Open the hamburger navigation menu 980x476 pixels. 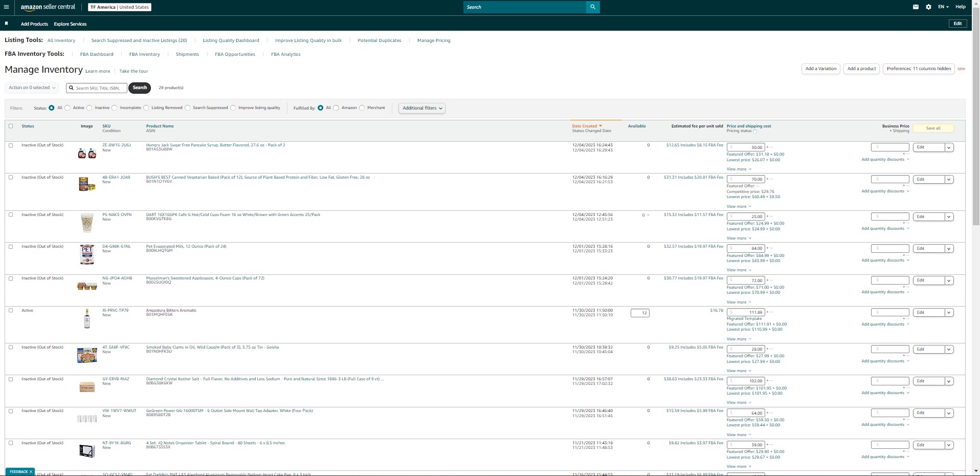[6, 7]
